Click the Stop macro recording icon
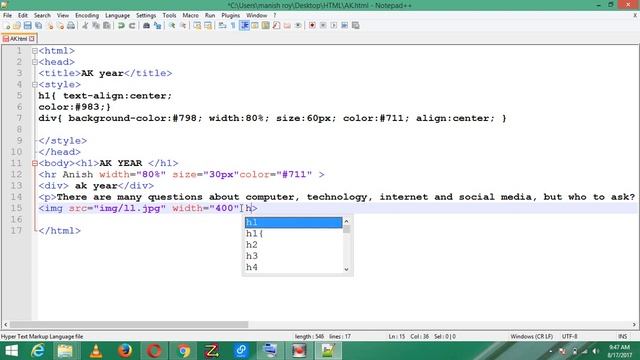This screenshot has height=360, width=640. pos(323,25)
